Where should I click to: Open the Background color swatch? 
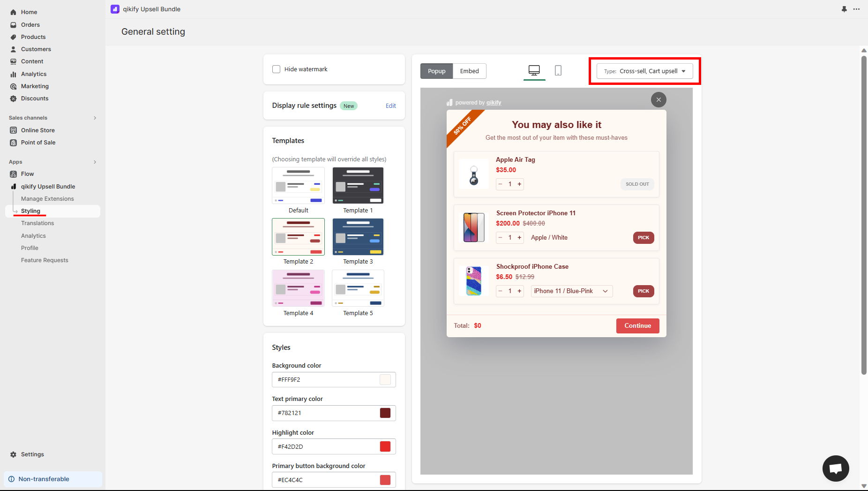385,380
